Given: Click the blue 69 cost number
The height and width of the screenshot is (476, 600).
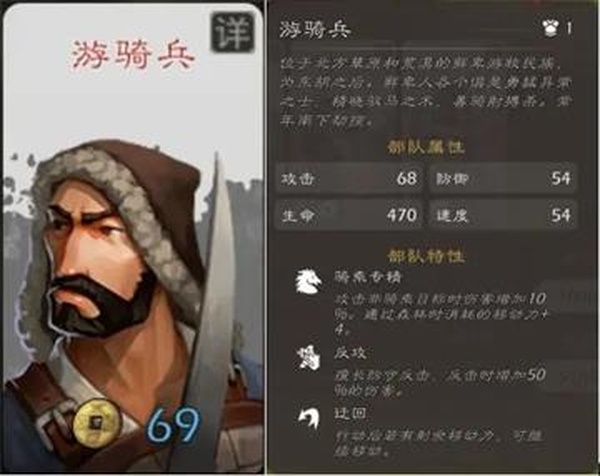Looking at the screenshot, I should click(x=173, y=425).
